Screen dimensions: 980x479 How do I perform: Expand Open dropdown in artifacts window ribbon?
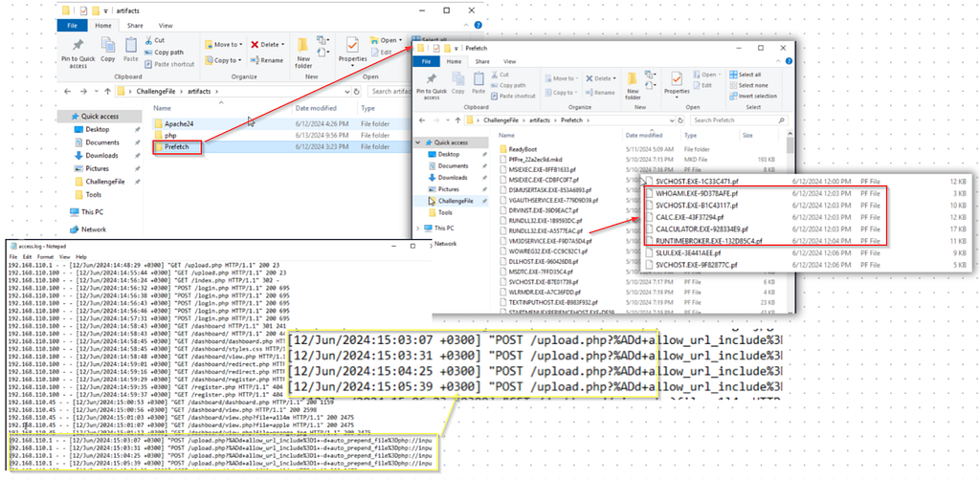point(402,40)
